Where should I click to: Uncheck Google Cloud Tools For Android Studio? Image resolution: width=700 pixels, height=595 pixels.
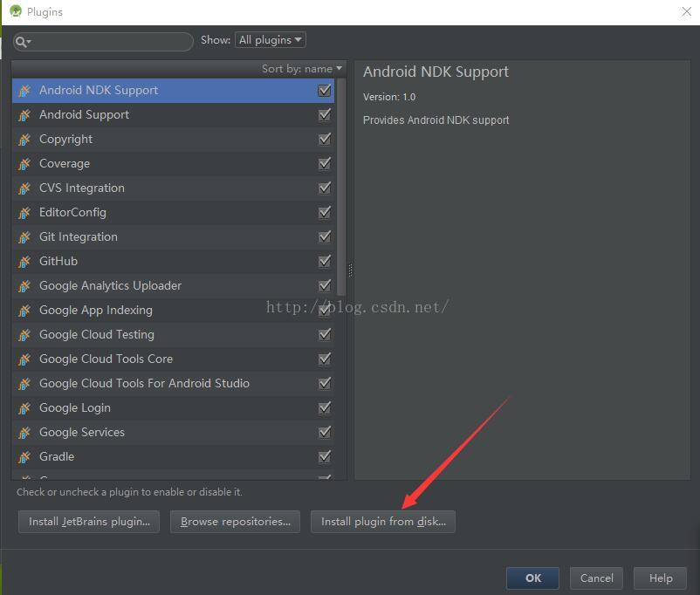point(325,383)
